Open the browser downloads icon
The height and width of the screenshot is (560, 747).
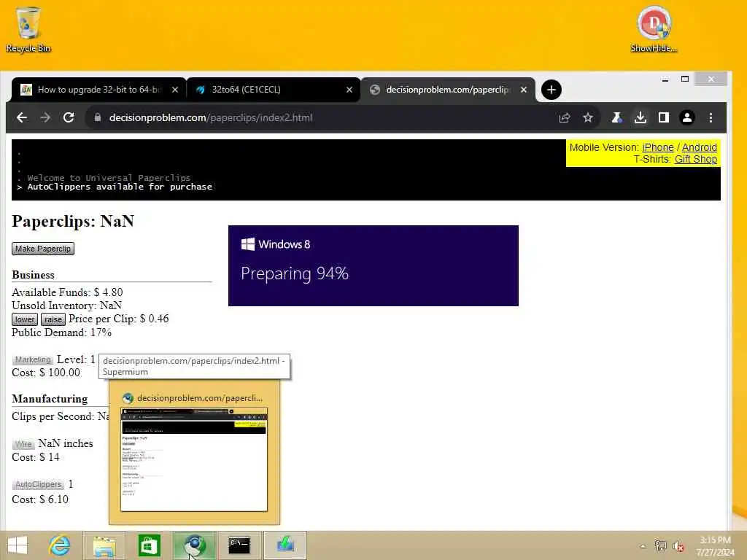tap(640, 117)
